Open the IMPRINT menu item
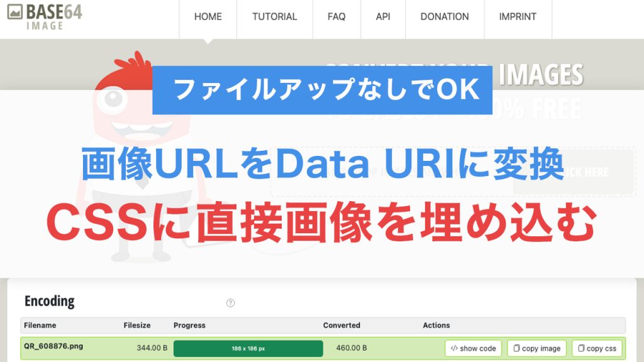644x362 pixels. click(517, 17)
